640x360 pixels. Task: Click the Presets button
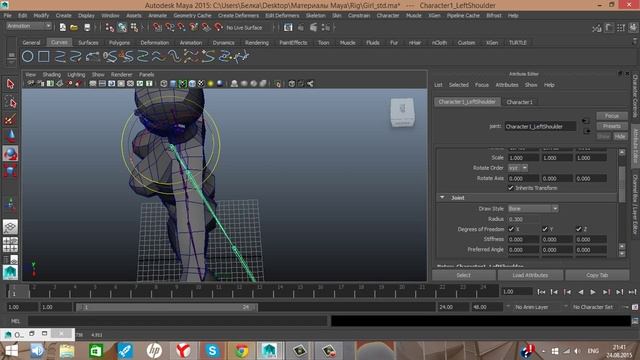click(x=612, y=126)
